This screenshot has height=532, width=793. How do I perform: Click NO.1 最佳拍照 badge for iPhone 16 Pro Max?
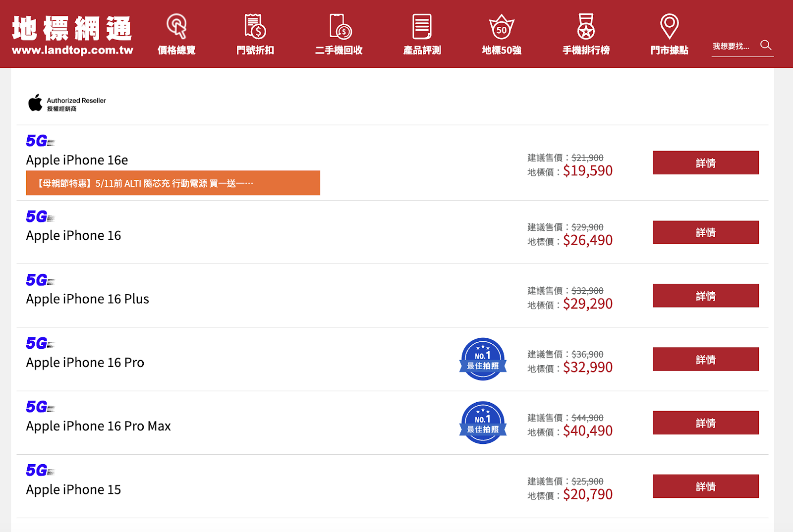point(483,423)
